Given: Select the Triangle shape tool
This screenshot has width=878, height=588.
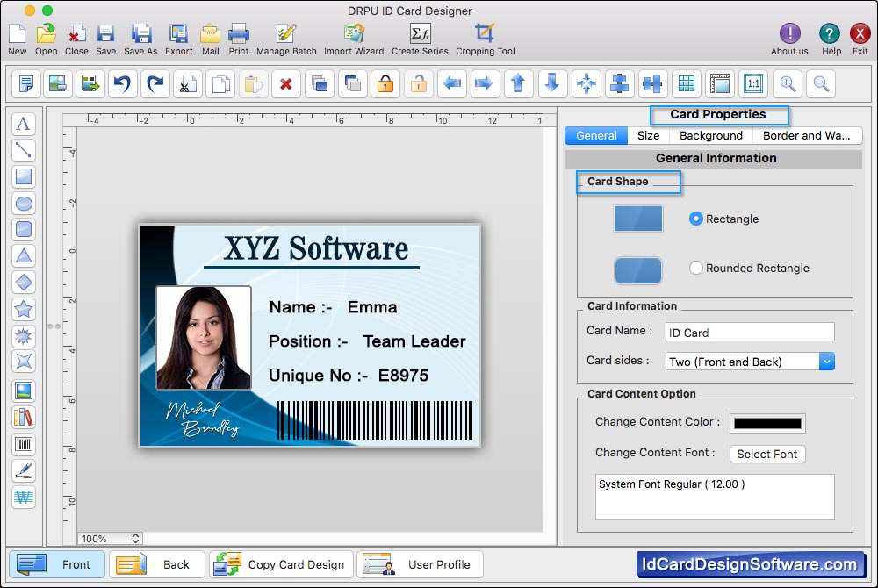Looking at the screenshot, I should (24, 255).
